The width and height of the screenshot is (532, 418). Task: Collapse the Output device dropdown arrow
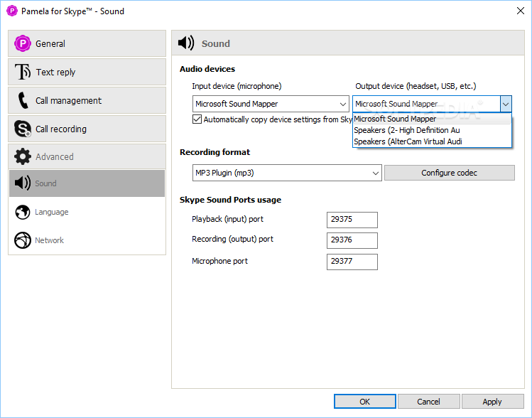click(506, 104)
